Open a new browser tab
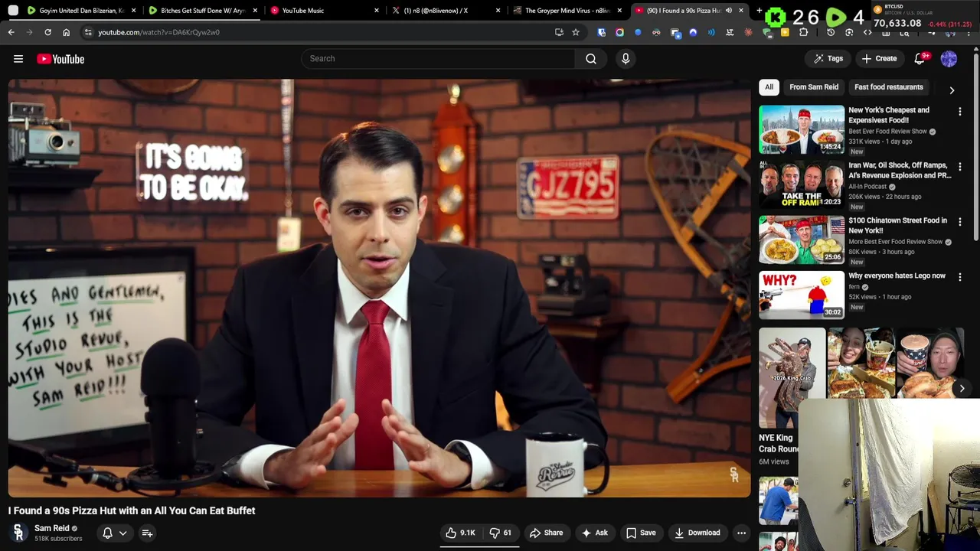980x551 pixels. point(759,11)
